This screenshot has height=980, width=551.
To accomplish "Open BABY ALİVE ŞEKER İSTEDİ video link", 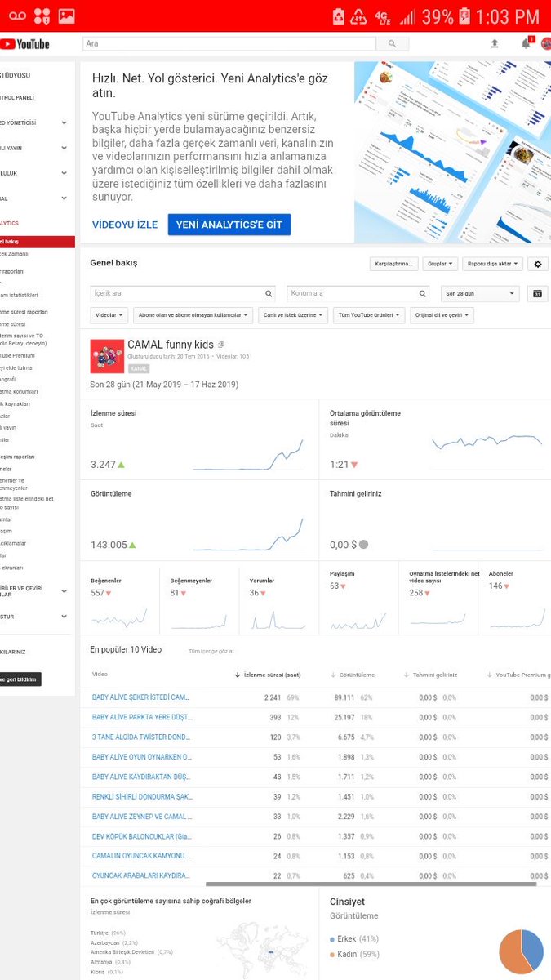I will pyautogui.click(x=141, y=697).
